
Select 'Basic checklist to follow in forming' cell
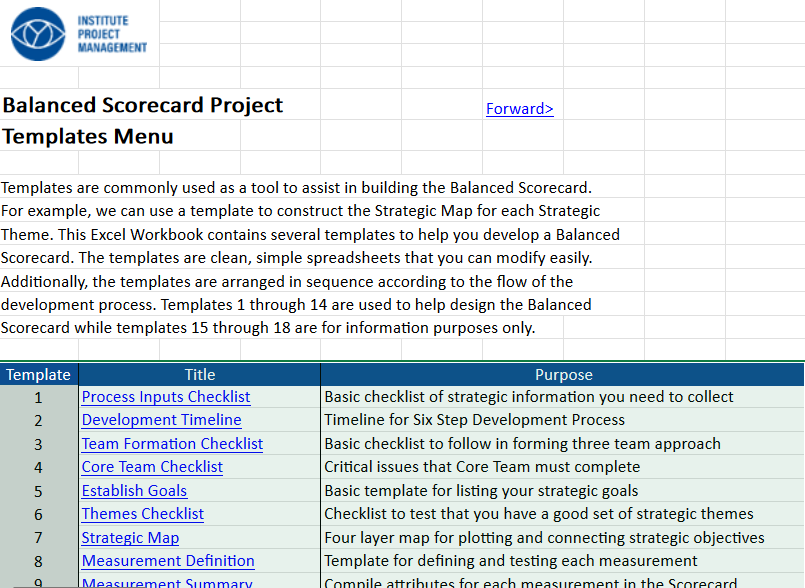tap(563, 444)
